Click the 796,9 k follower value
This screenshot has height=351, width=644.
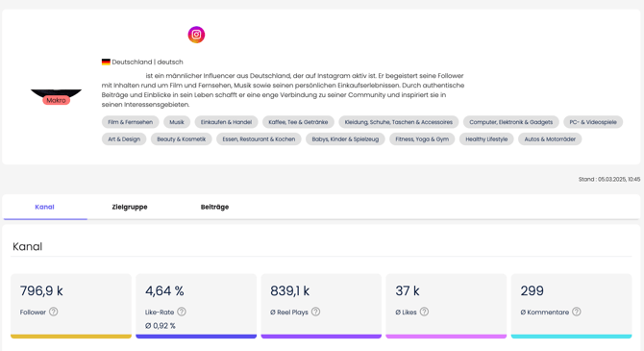(x=41, y=291)
